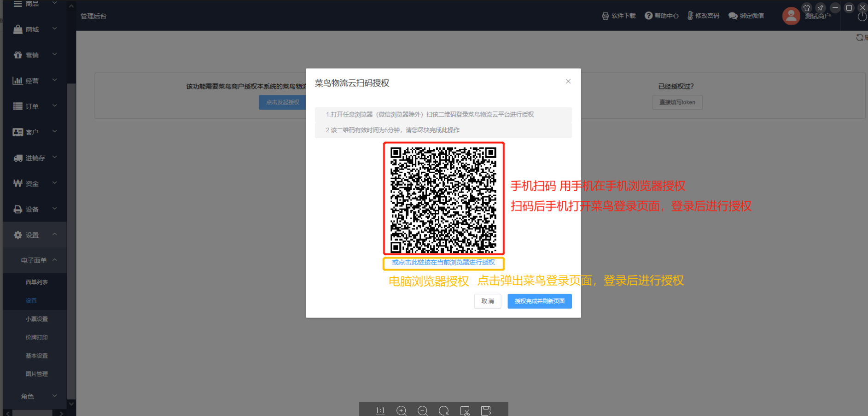Click the 修改密码 icon in header
Viewport: 868px width, 416px height.
(x=690, y=16)
